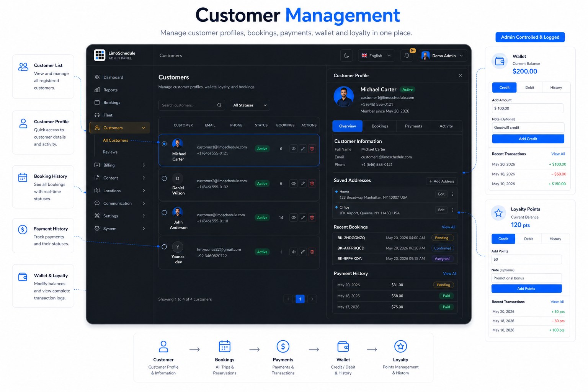Image resolution: width=588 pixels, height=392 pixels.
Task: Switch to profile Activity tab
Action: tap(446, 126)
